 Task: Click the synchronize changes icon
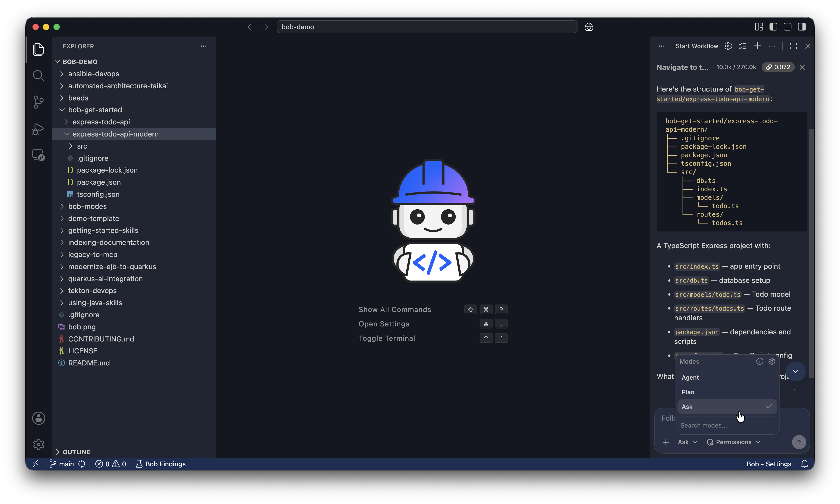click(x=82, y=464)
